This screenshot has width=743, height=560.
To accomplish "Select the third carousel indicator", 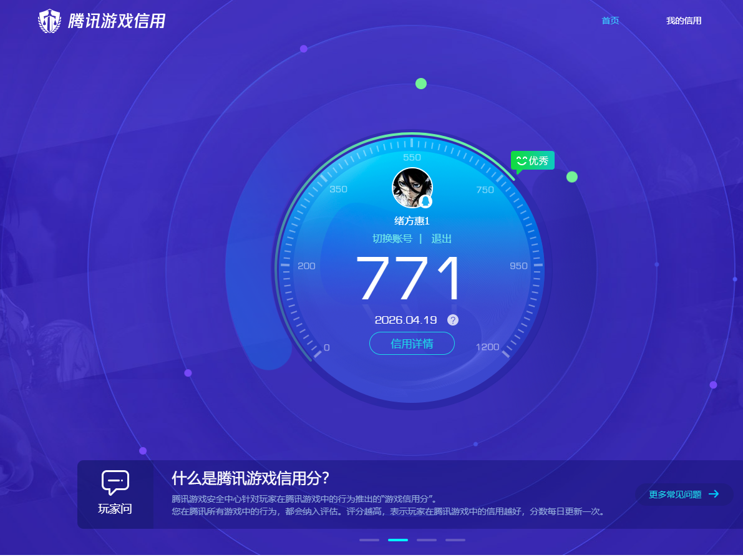I will [426, 540].
